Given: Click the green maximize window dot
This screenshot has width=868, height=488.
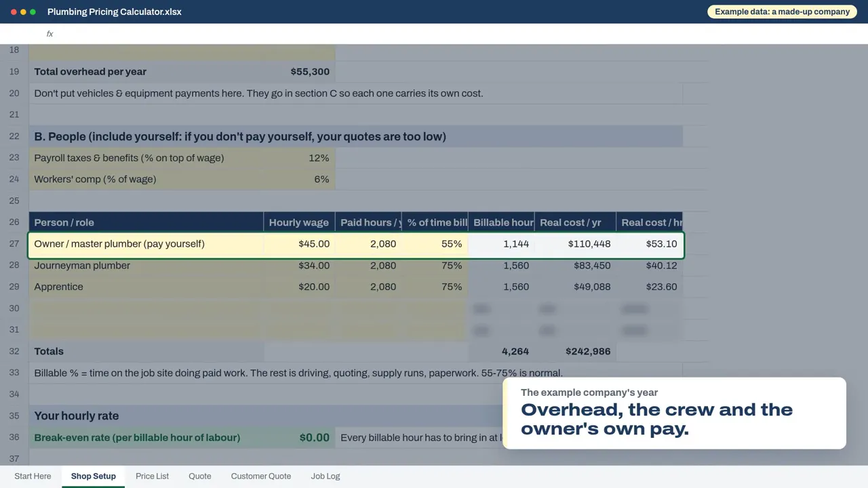Looking at the screenshot, I should [x=33, y=12].
